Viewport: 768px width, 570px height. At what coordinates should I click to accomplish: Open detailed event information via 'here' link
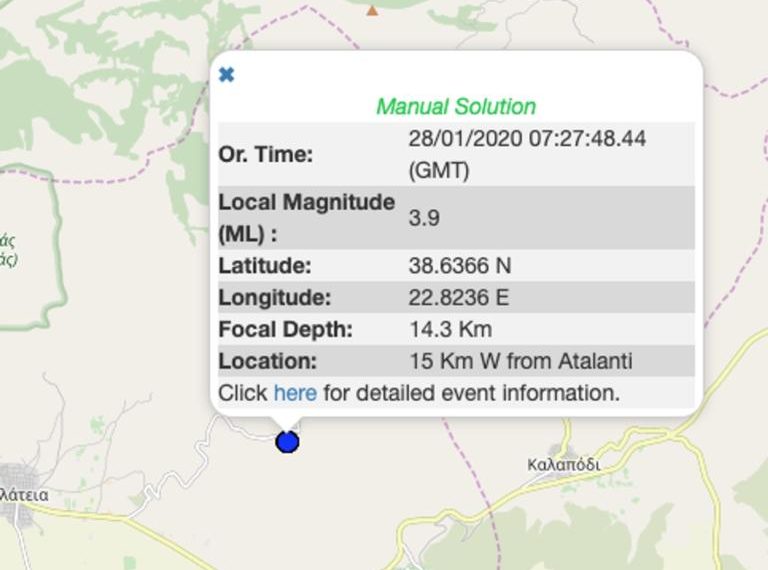295,393
